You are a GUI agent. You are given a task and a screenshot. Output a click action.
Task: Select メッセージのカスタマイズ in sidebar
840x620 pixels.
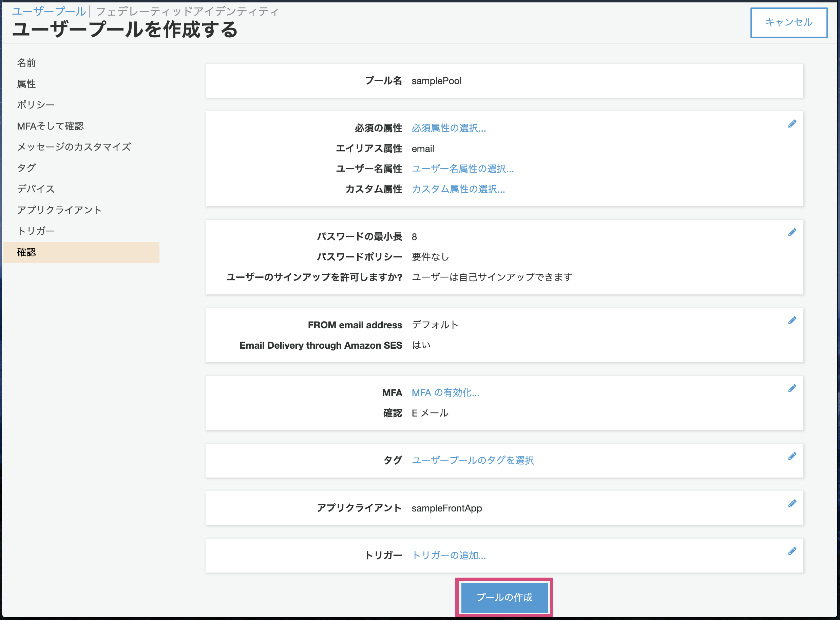coord(74,147)
